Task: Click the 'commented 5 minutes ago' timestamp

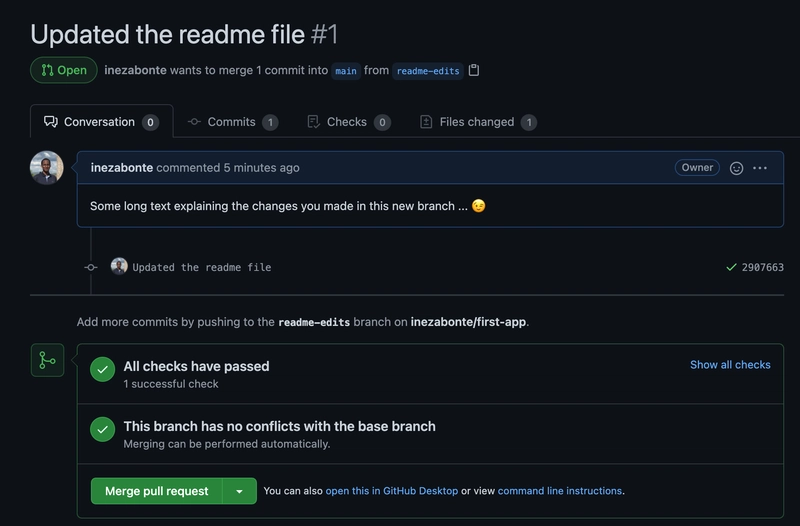Action: pos(228,167)
